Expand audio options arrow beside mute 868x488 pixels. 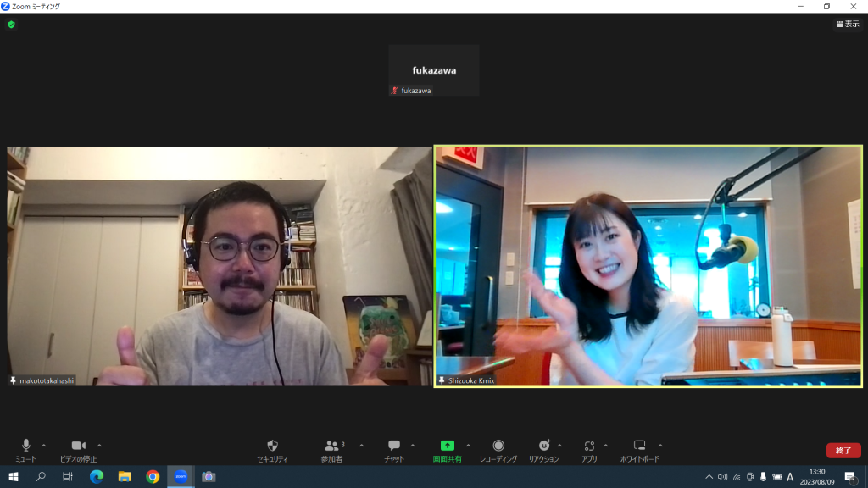coord(44,445)
